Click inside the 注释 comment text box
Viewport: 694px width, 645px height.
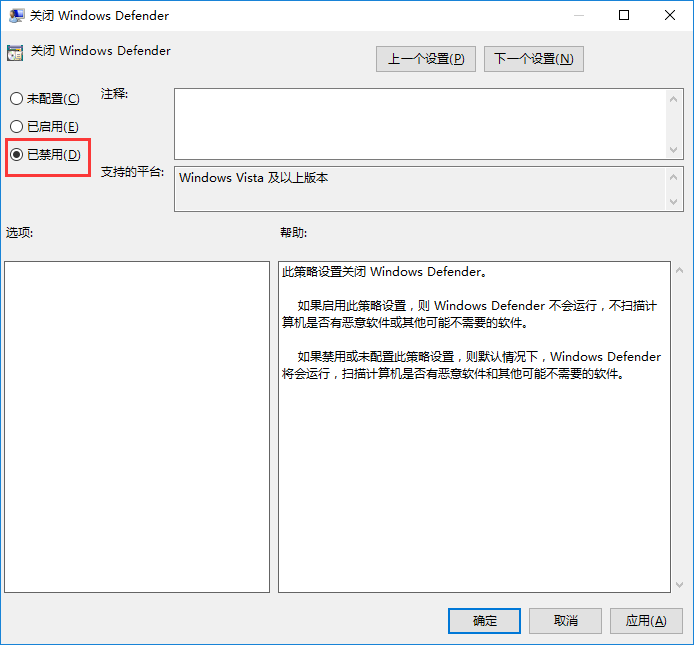[420, 122]
